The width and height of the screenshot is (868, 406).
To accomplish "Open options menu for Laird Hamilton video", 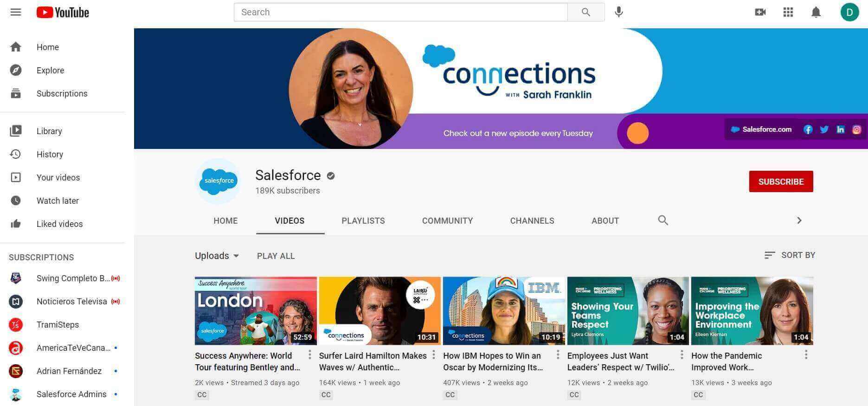I will tap(434, 355).
